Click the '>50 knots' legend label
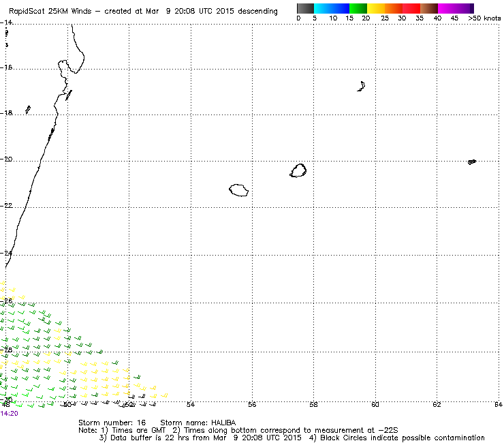This screenshot has width=504, height=443. coord(484,18)
